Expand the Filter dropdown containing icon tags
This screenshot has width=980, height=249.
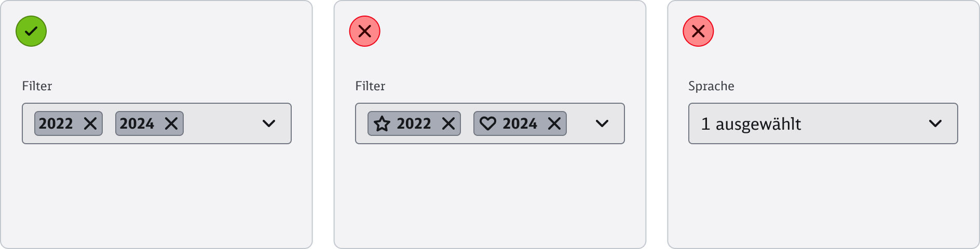(602, 123)
